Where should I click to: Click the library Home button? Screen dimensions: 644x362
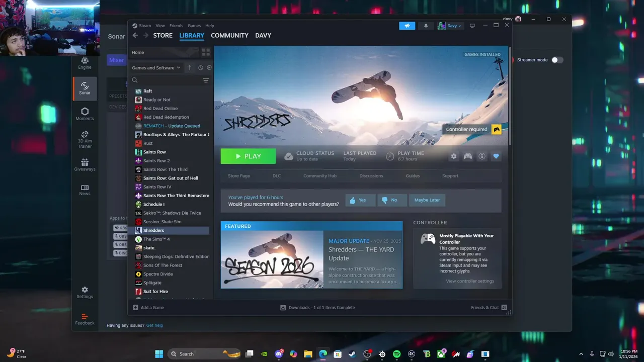pos(164,52)
